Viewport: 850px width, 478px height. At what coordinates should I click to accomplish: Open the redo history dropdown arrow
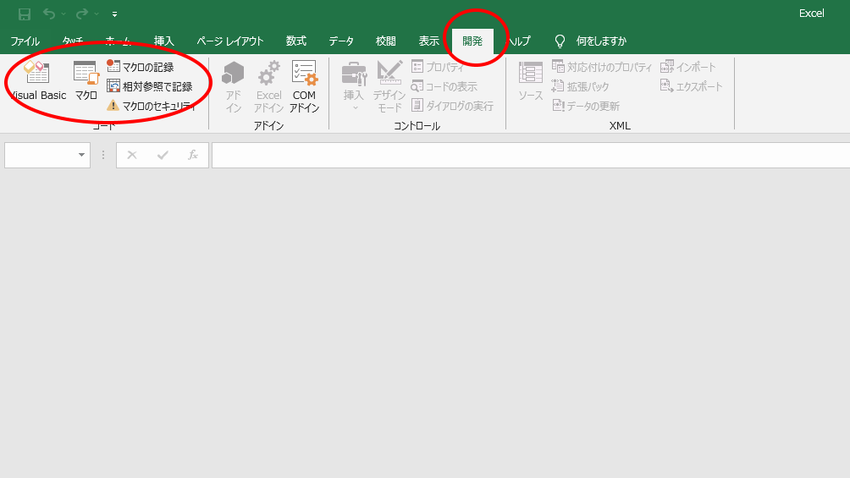(96, 14)
